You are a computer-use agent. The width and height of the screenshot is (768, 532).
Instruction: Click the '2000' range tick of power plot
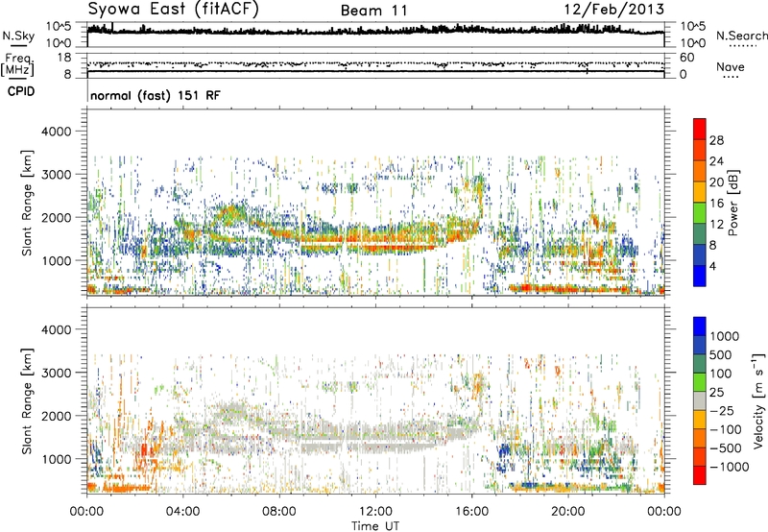57,218
